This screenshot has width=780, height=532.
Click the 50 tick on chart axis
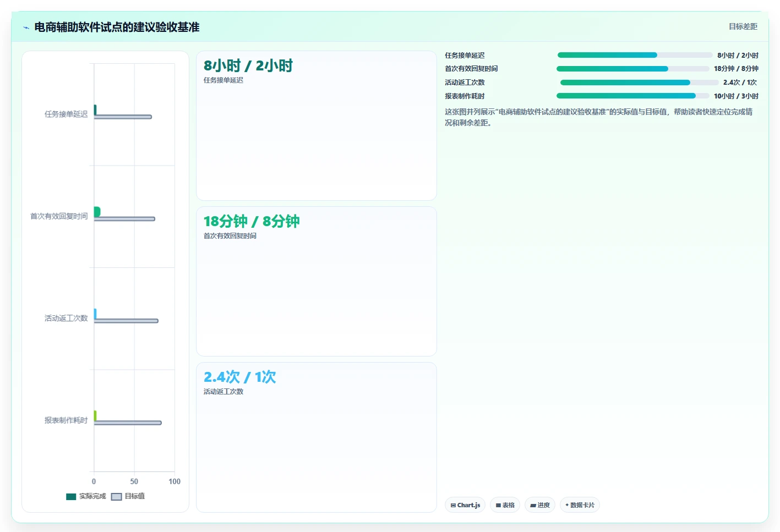[134, 481]
